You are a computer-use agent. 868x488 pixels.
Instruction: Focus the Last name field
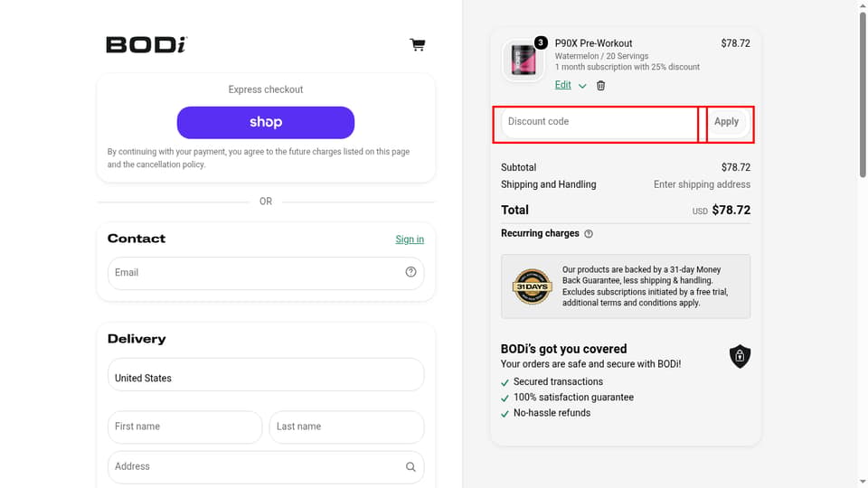point(346,427)
